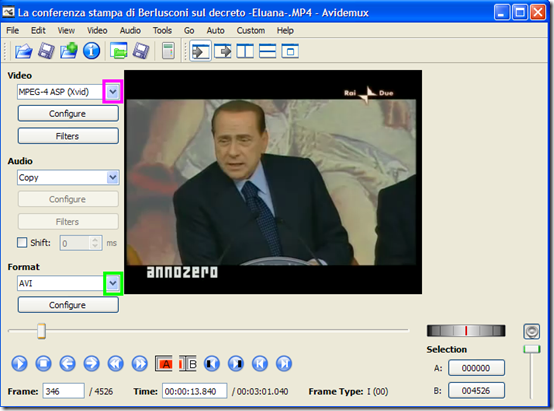Click the Frame number field showing 346
This screenshot has width=554, height=411.
(x=63, y=391)
